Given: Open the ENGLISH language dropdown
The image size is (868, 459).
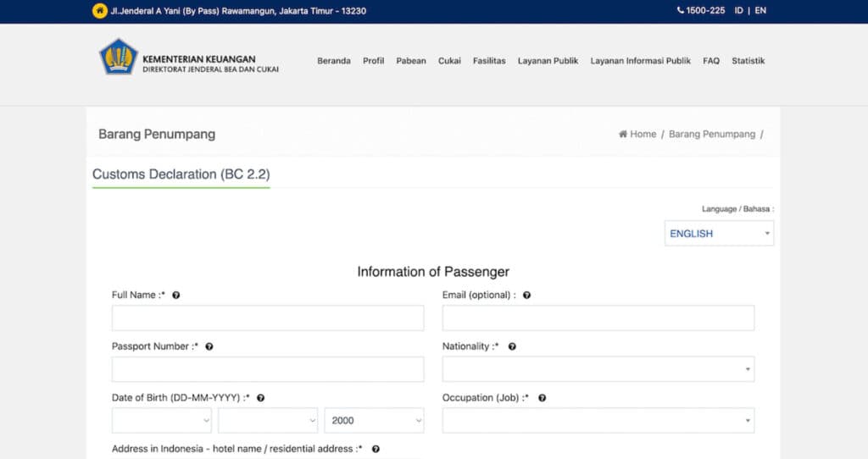Looking at the screenshot, I should pyautogui.click(x=719, y=234).
